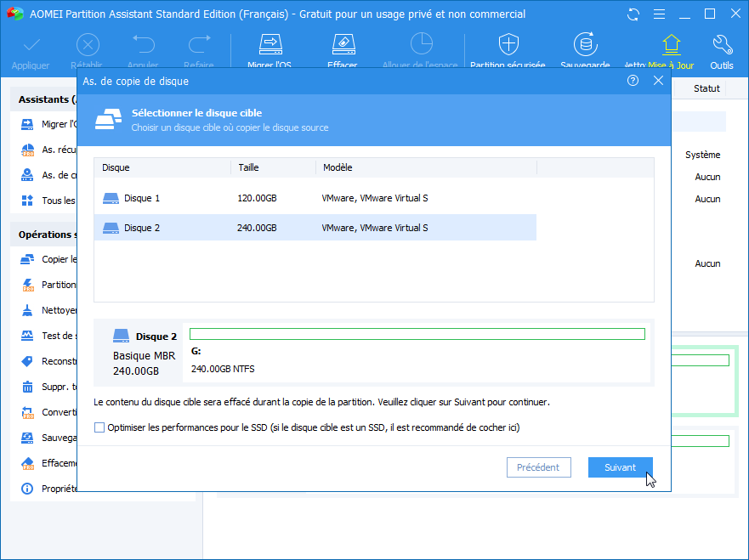Click the Effacement sidebar icon
The image size is (749, 560).
click(x=27, y=463)
